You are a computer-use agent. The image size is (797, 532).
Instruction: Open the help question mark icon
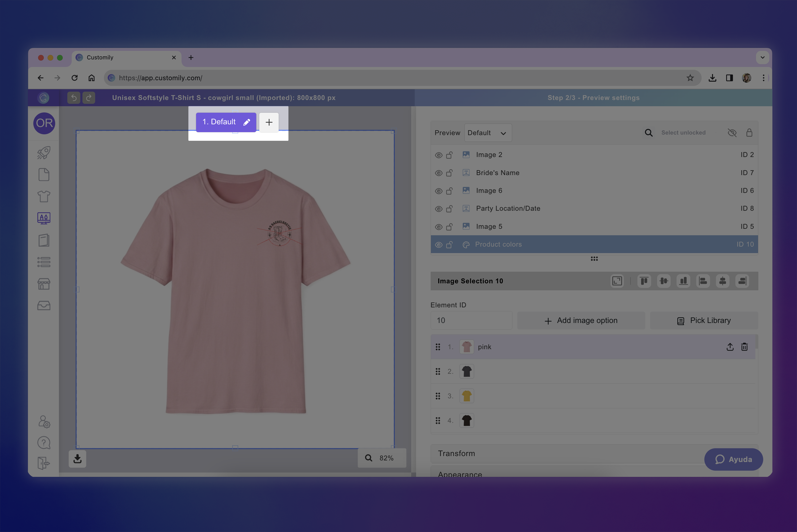coord(44,443)
